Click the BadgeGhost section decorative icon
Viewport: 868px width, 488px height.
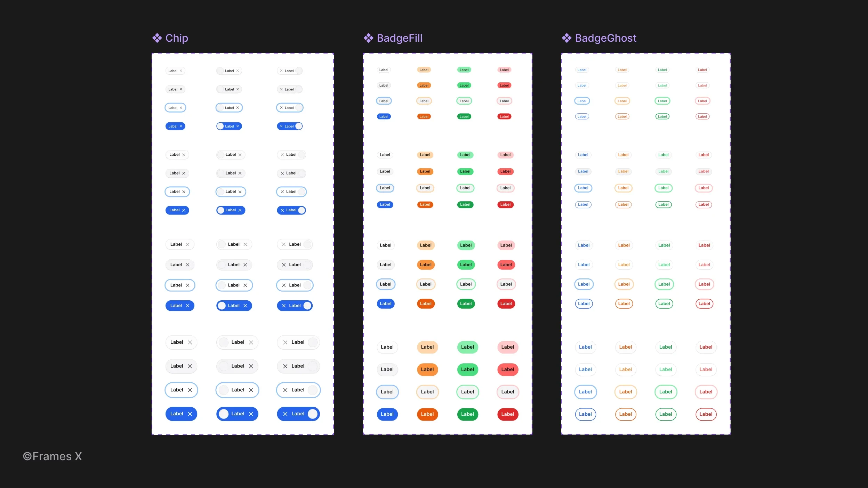[x=566, y=38]
